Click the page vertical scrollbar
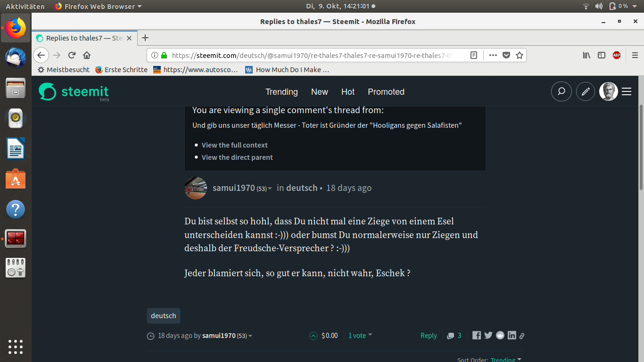The height and width of the screenshot is (362, 644). tap(641, 147)
